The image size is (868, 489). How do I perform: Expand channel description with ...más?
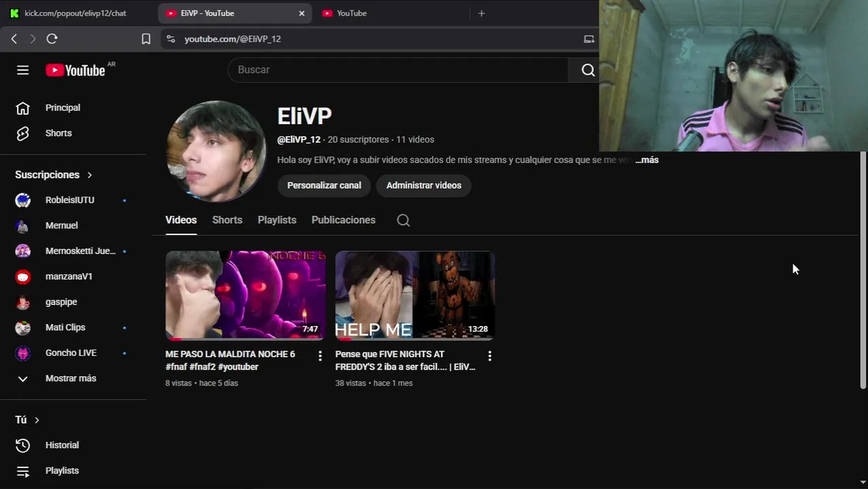tap(647, 160)
